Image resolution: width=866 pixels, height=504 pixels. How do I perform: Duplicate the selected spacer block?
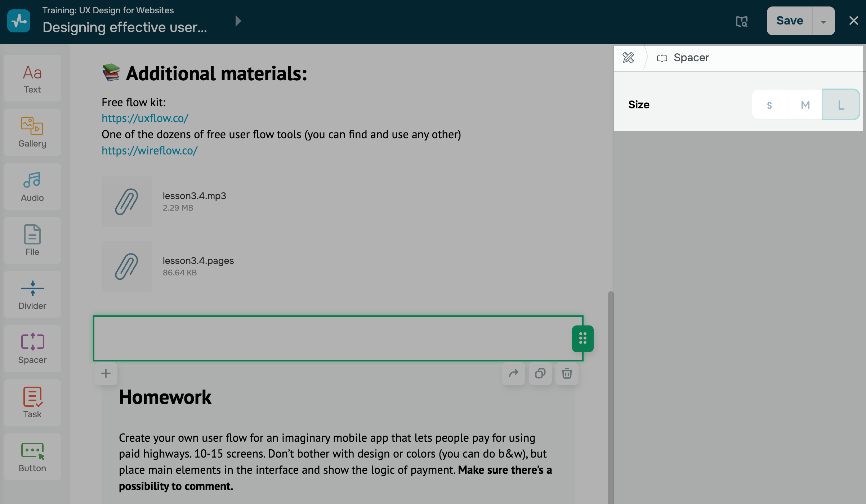click(540, 373)
